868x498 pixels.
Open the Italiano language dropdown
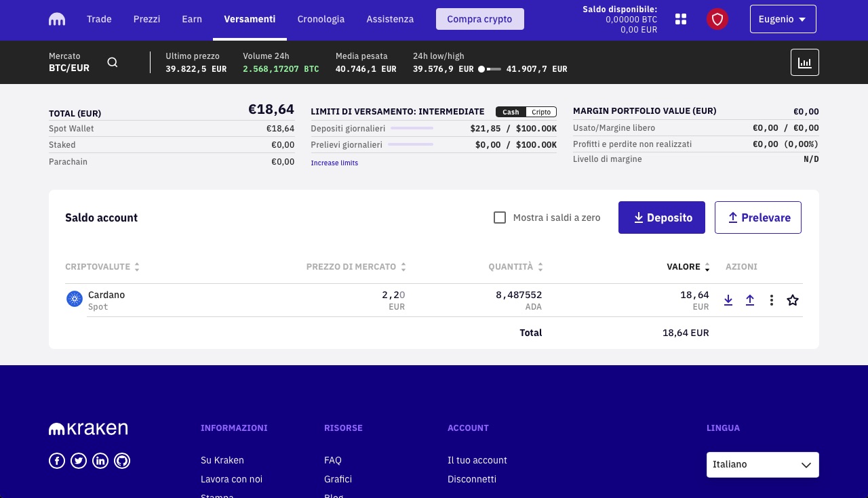coord(763,465)
